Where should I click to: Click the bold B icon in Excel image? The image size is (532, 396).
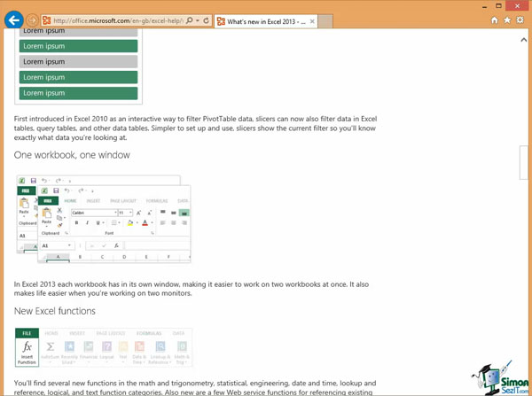[76, 222]
